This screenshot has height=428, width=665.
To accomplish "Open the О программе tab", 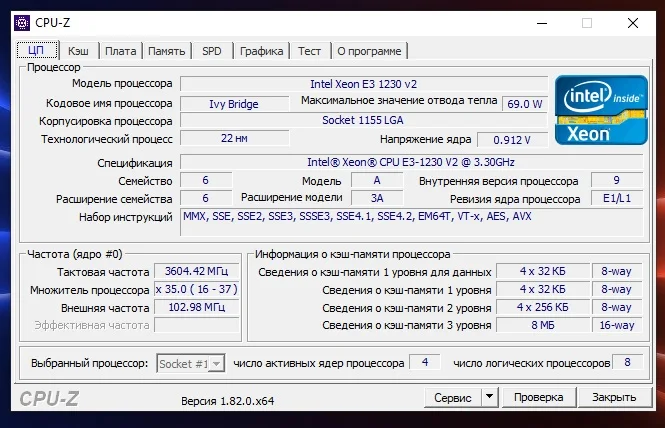I will click(x=369, y=51).
